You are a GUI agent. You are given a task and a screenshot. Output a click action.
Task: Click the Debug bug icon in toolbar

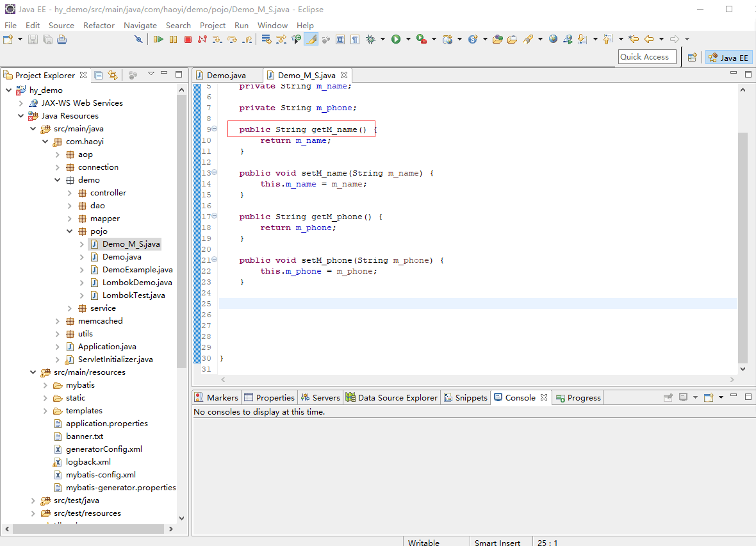[370, 39]
